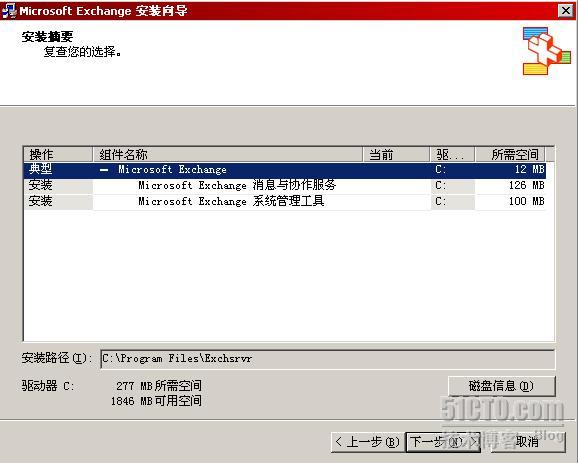Image resolution: width=578 pixels, height=463 pixels.
Task: Click the 277 MB 所需空间 text
Action: (159, 386)
